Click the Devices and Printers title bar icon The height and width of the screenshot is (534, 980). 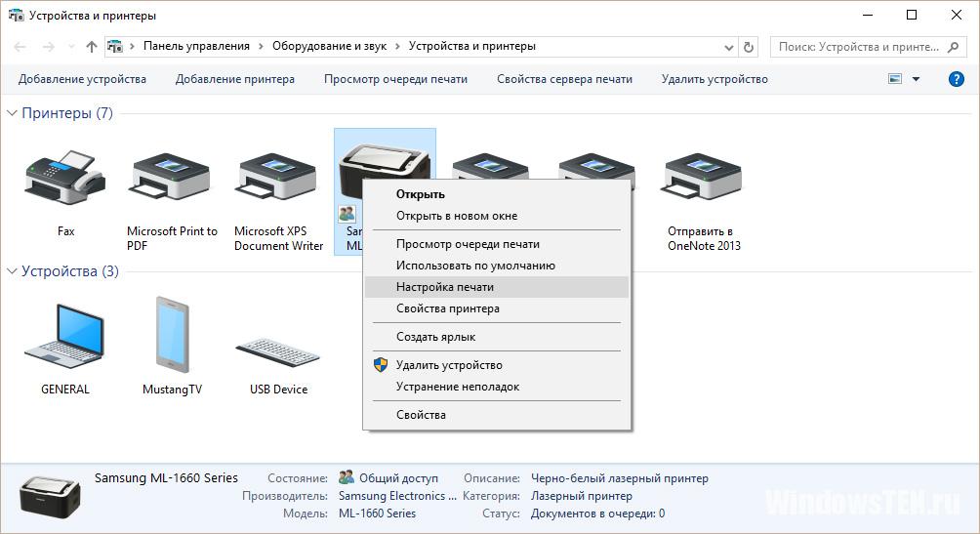pyautogui.click(x=16, y=15)
